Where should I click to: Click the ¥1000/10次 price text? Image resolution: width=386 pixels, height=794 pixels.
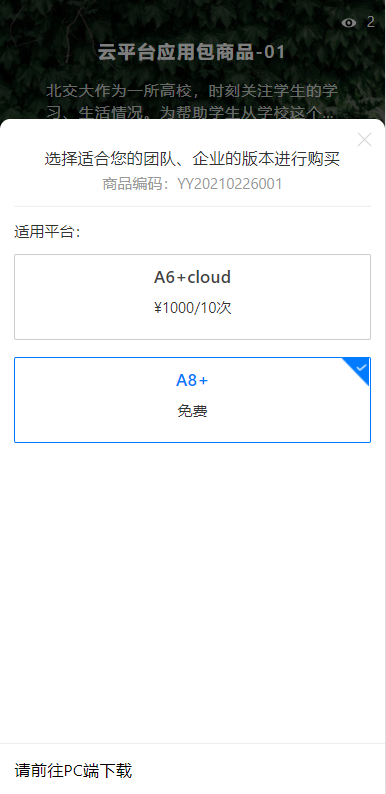192,308
